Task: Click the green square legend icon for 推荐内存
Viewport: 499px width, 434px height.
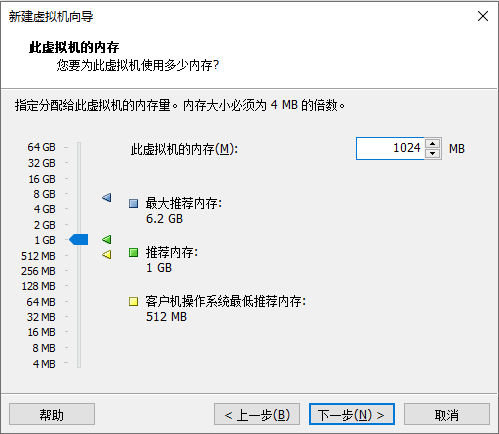Action: pyautogui.click(x=133, y=252)
